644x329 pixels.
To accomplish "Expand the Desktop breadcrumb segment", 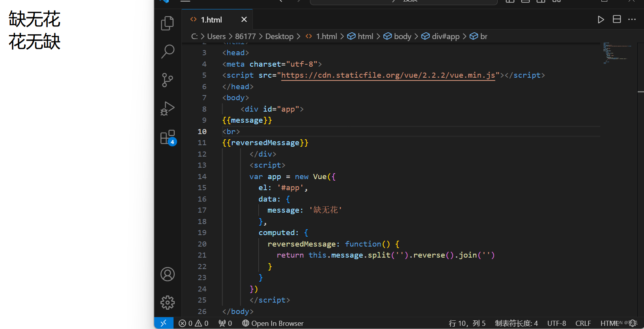I will [x=279, y=36].
